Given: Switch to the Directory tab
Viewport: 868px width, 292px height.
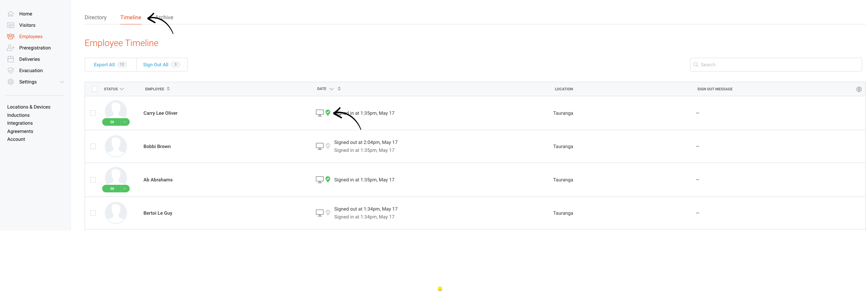Looking at the screenshot, I should 96,18.
